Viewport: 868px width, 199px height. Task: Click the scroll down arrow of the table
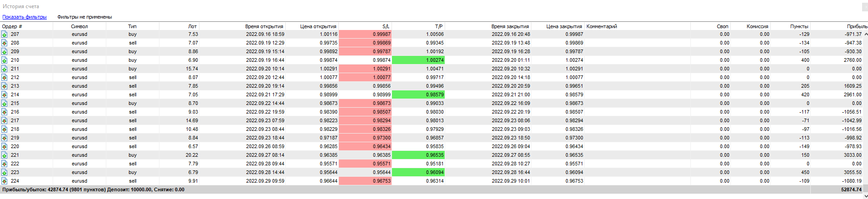coord(865,196)
